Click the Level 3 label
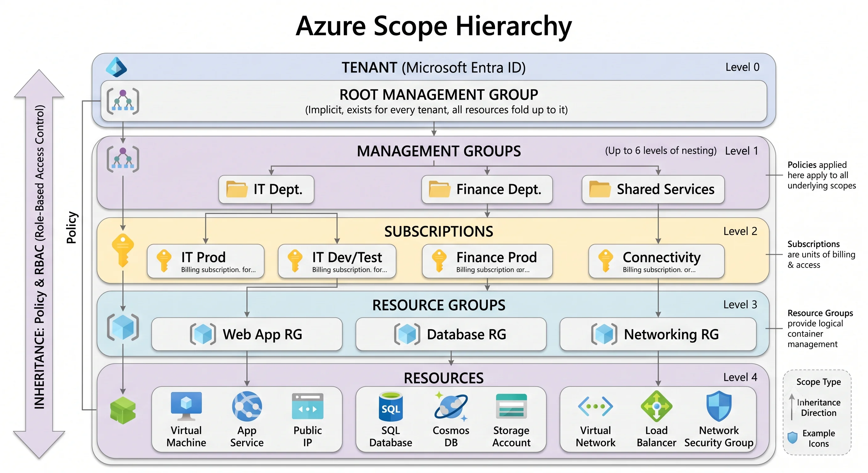This screenshot has width=868, height=473. tap(740, 305)
